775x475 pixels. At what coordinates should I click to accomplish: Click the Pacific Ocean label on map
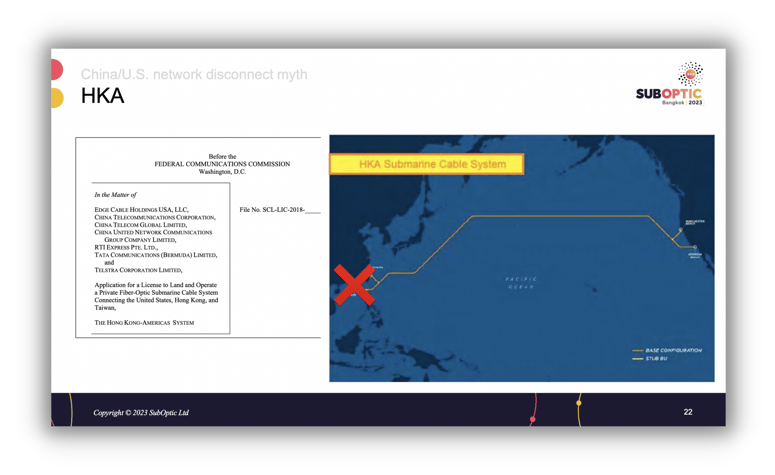pos(521,283)
